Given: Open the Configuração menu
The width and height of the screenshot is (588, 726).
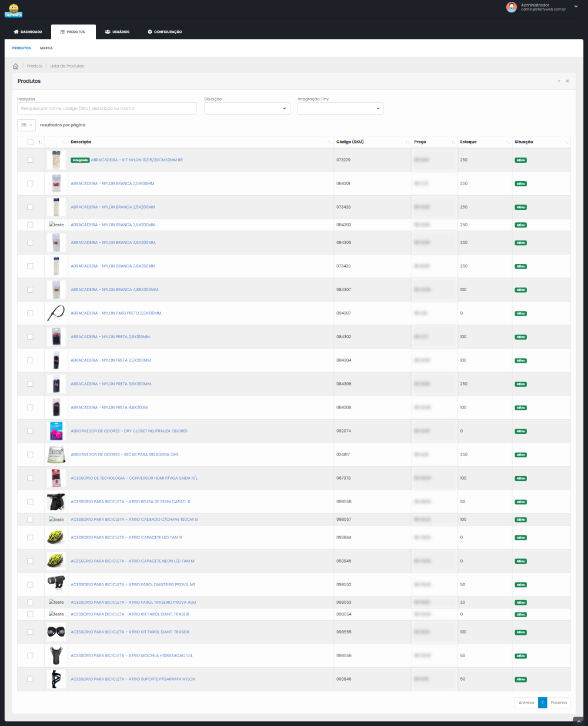Looking at the screenshot, I should (165, 32).
